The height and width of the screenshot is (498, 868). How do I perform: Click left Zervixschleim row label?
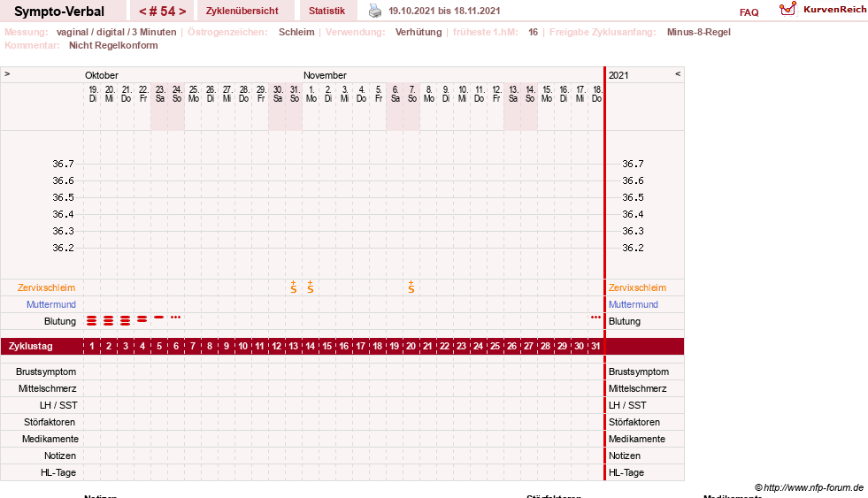click(47, 287)
